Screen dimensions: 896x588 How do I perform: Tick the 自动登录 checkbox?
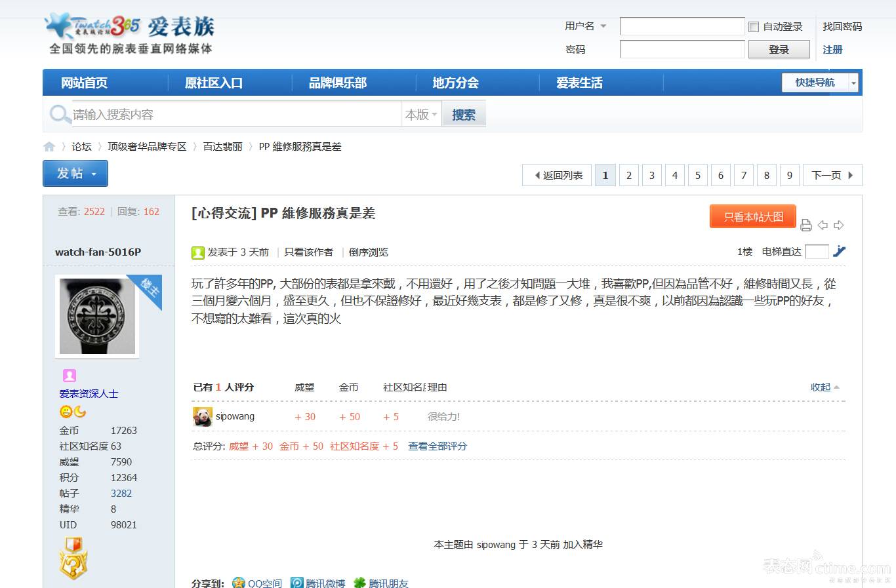click(754, 27)
